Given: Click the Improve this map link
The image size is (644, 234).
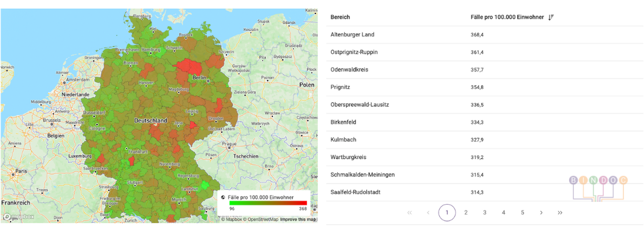Looking at the screenshot, I should coord(298,219).
